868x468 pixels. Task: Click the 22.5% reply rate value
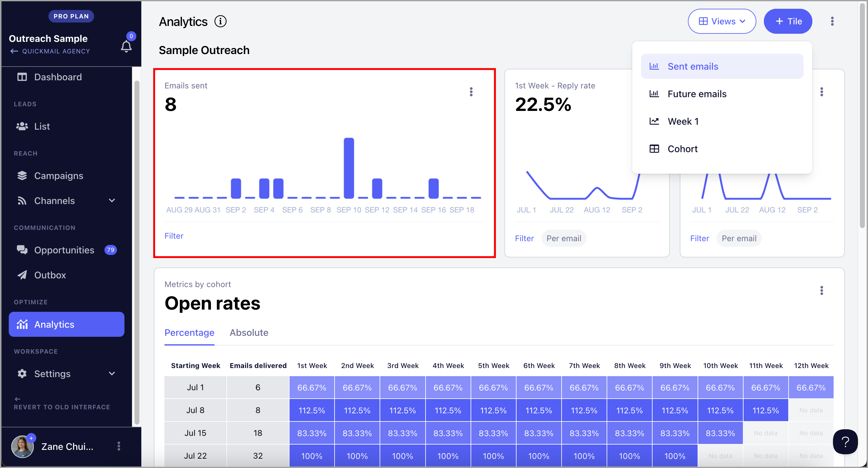coord(543,104)
